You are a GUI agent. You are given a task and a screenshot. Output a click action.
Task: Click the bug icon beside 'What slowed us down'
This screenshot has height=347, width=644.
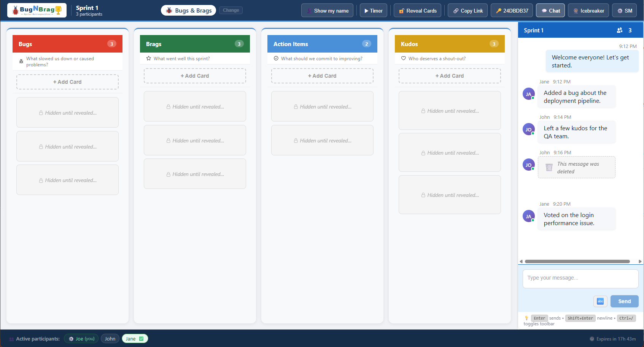tap(21, 61)
